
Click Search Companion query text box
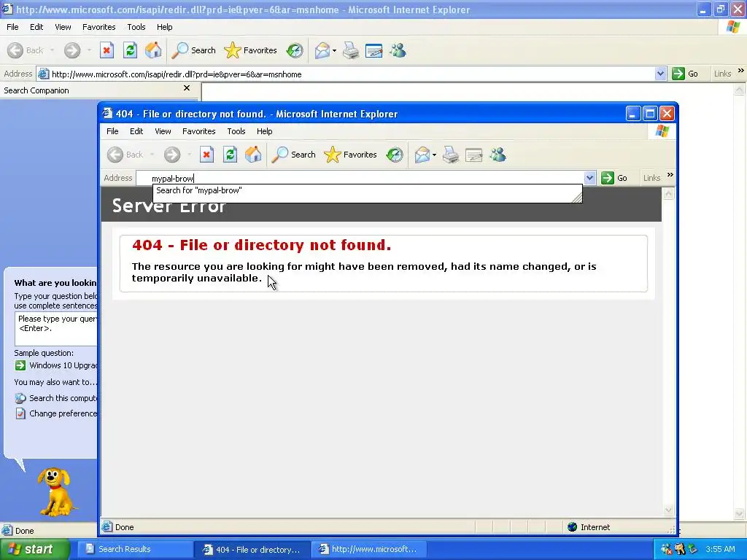tap(56, 329)
